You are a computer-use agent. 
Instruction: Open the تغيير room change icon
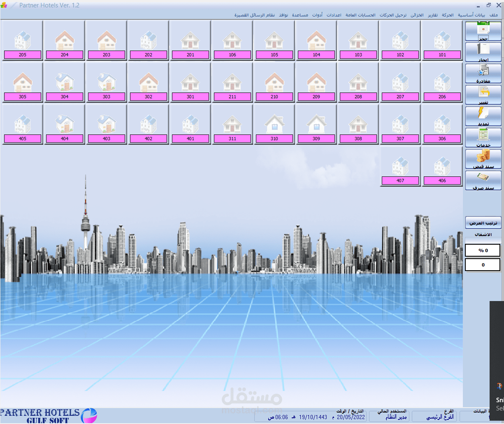pyautogui.click(x=483, y=95)
